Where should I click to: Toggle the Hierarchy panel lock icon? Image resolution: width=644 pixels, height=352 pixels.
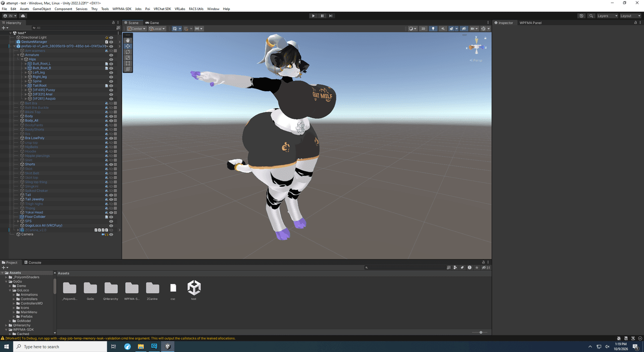[113, 23]
